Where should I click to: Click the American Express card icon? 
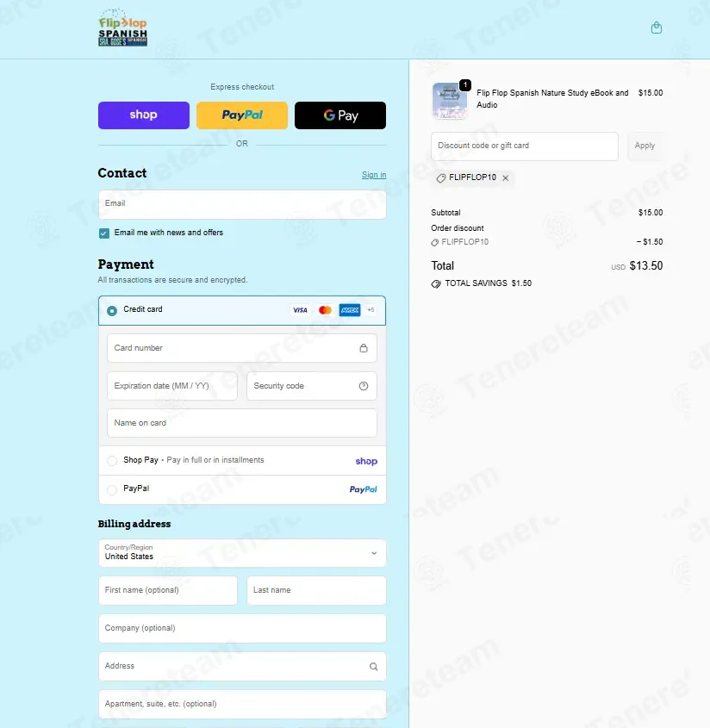click(x=350, y=309)
